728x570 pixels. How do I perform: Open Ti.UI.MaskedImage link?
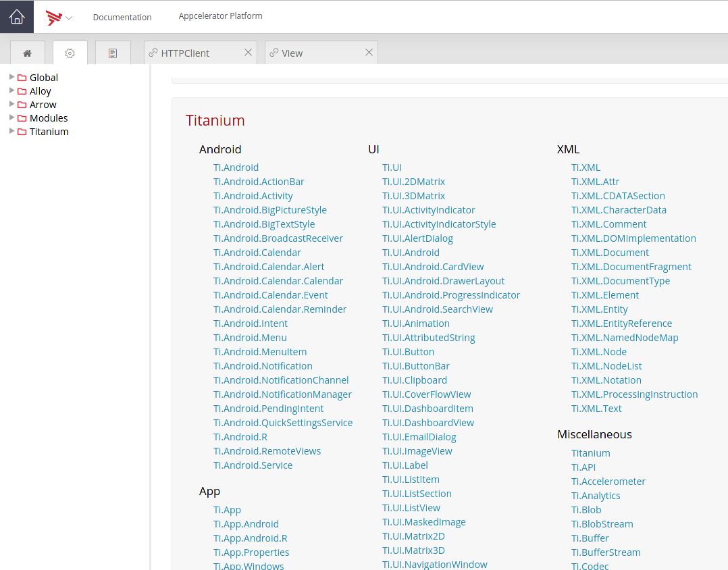424,522
